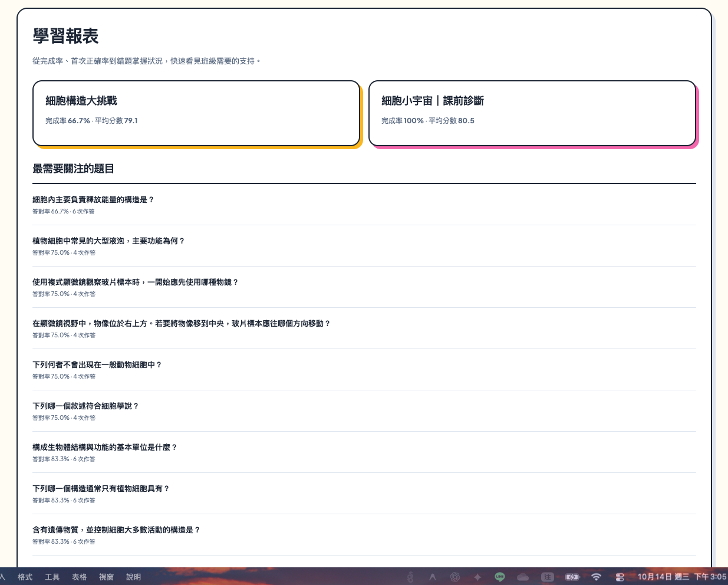The width and height of the screenshot is (728, 585).
Task: Open the 格式 menu in menu bar
Action: pos(25,577)
